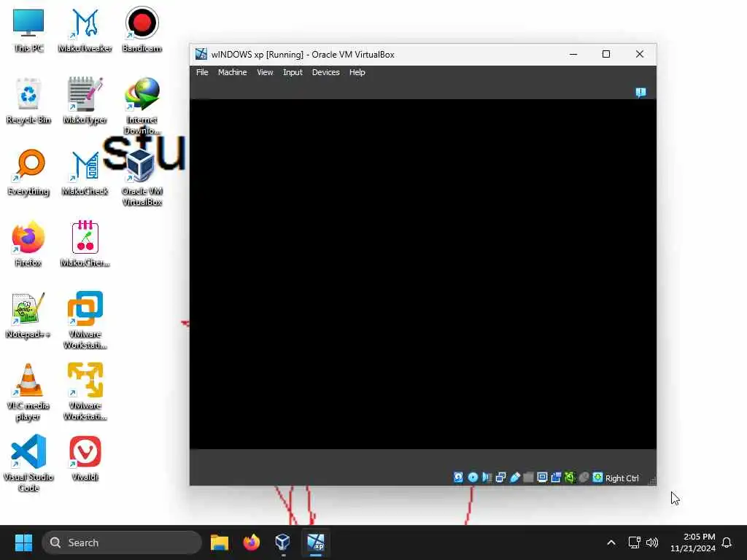The width and height of the screenshot is (747, 560).
Task: Click the VirtualBox window title bar icon
Action: (x=201, y=54)
